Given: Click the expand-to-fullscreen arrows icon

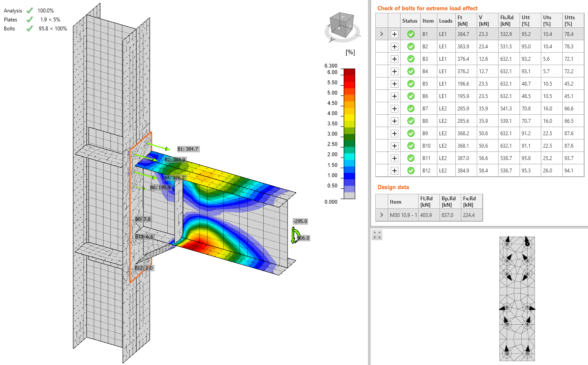Looking at the screenshot, I should 377,234.
